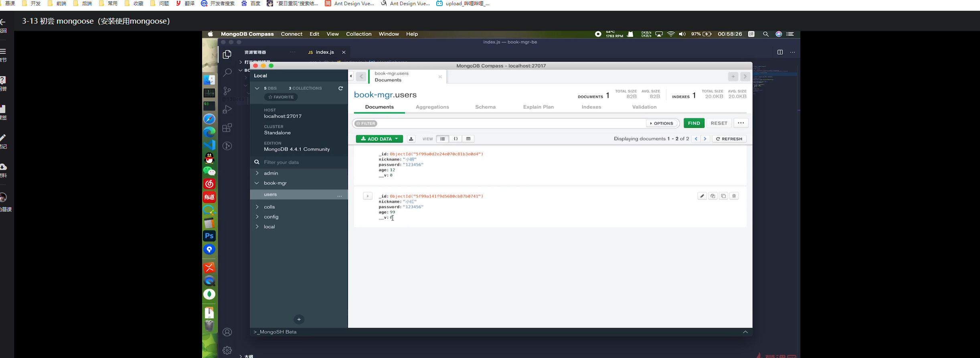Expand the config database
The image size is (980, 358).
coord(257,217)
